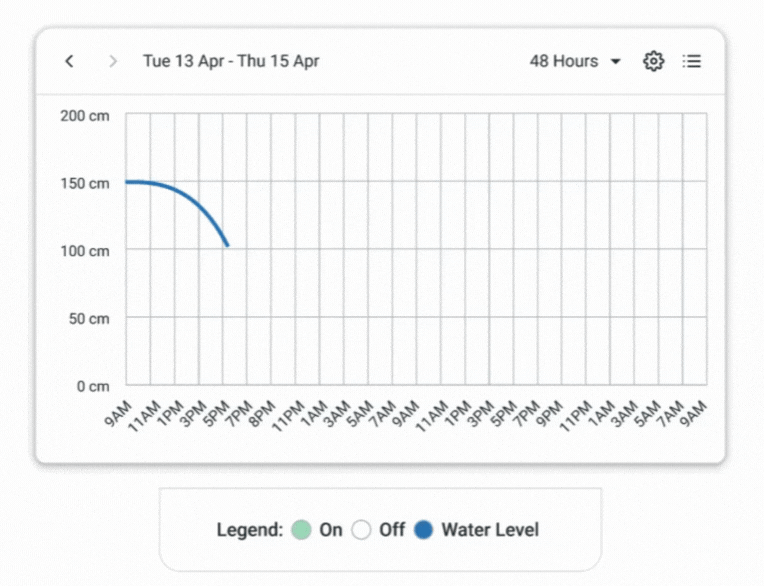Image resolution: width=764 pixels, height=586 pixels.
Task: Click the 9AM start axis label
Action: (118, 412)
